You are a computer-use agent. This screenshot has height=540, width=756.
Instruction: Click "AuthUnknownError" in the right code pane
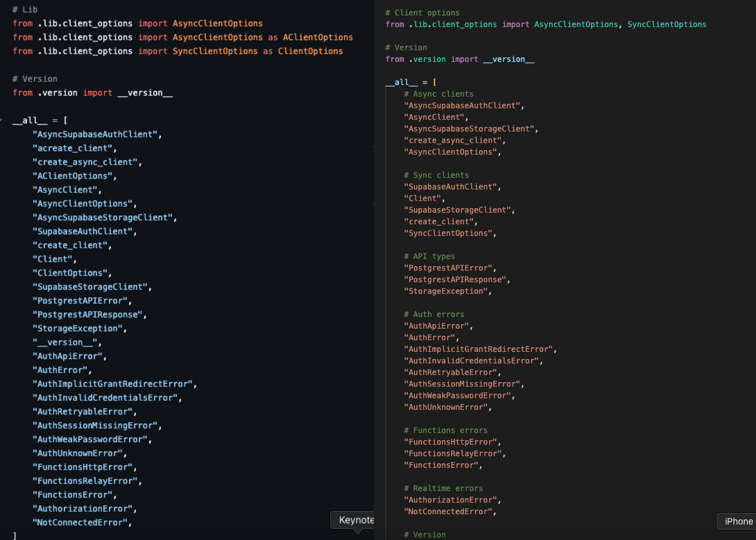448,407
